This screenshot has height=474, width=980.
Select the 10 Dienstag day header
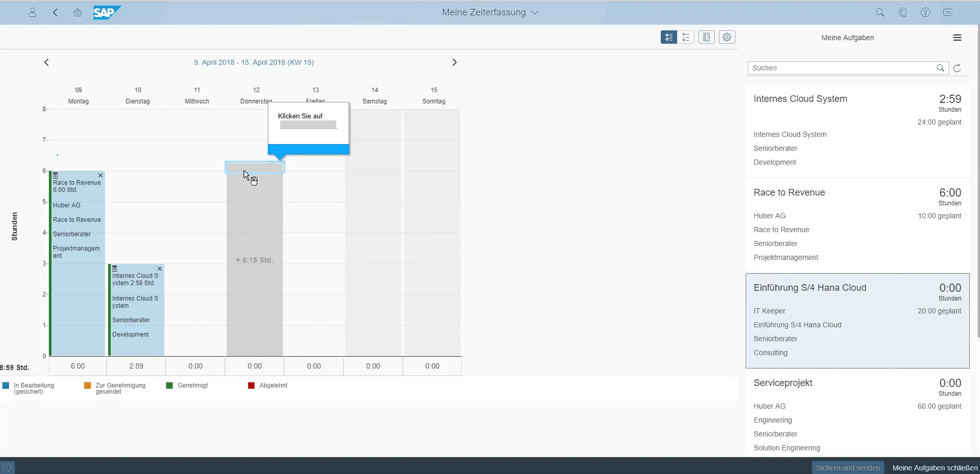coord(137,95)
